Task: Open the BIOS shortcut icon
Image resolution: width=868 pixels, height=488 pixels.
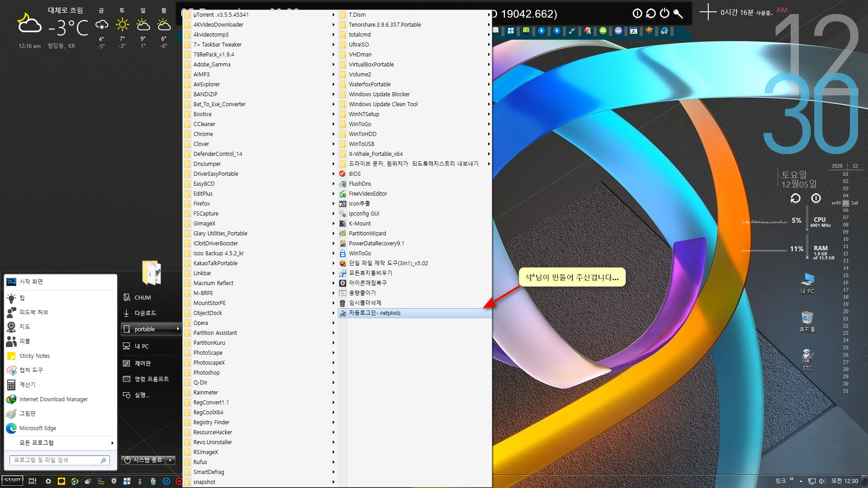Action: (x=343, y=174)
